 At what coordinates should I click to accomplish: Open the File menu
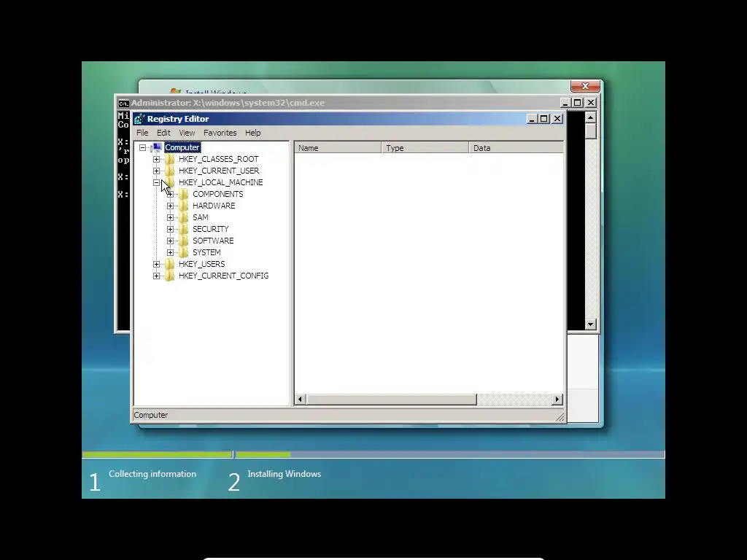pos(142,133)
